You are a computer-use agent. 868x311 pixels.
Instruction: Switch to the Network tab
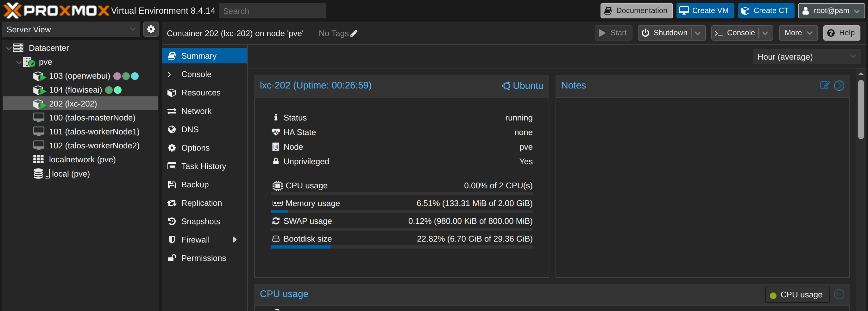[204, 111]
